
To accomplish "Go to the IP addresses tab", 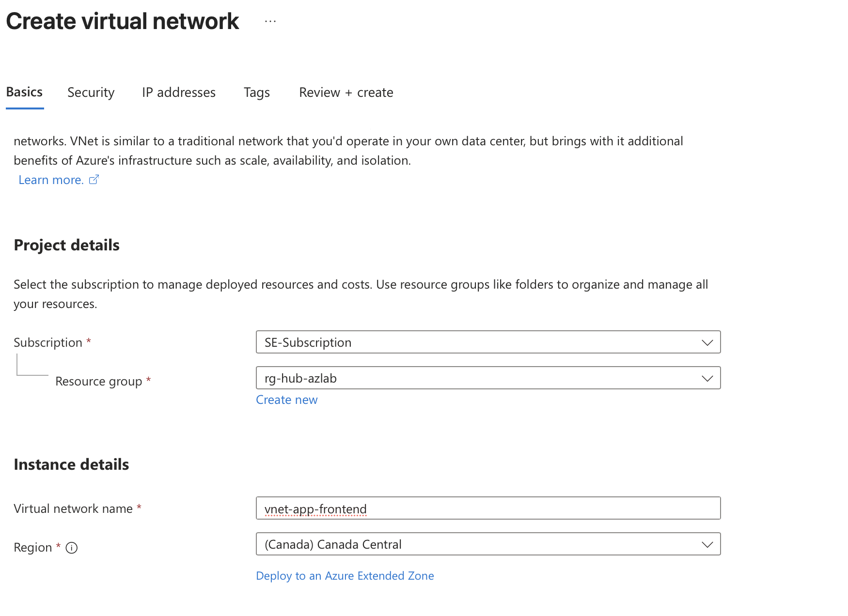I will (x=179, y=92).
